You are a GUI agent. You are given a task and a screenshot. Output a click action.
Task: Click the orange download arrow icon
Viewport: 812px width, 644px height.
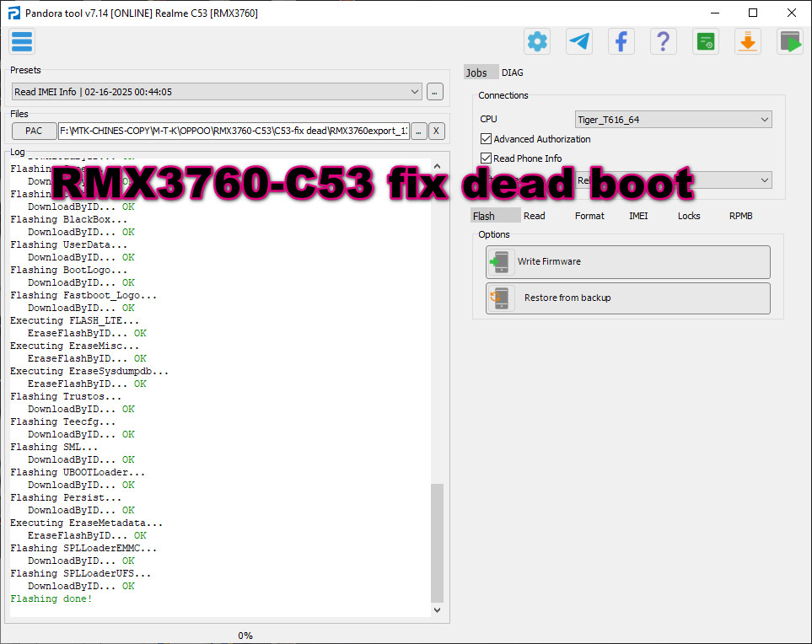point(748,41)
